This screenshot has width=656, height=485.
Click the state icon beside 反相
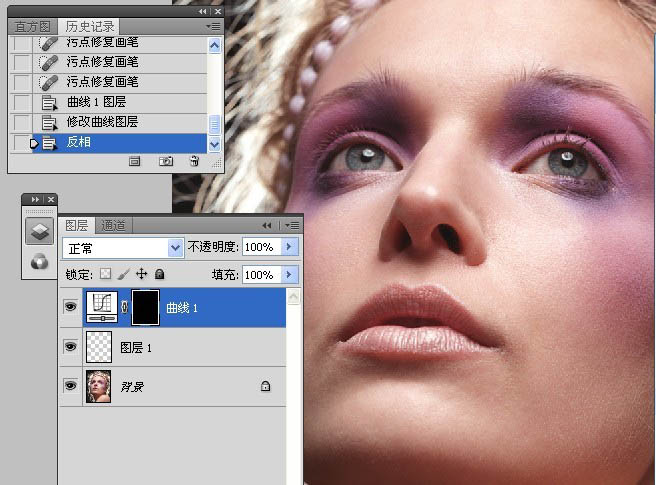(x=49, y=143)
